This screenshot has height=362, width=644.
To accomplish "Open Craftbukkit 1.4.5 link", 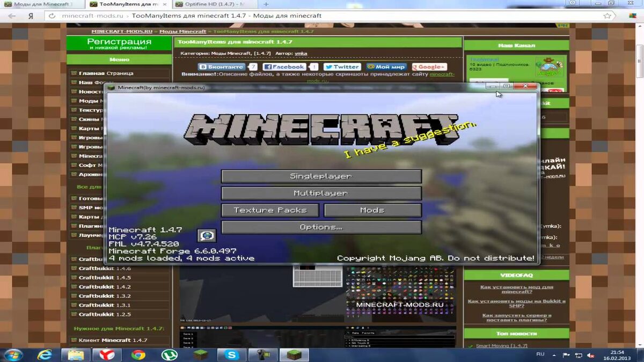I will 105,278.
